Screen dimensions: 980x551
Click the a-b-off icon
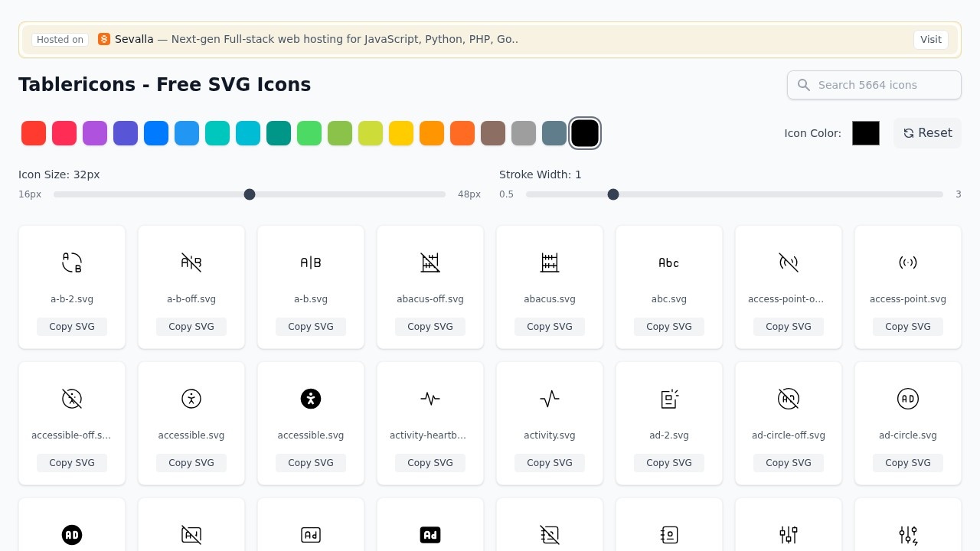click(x=191, y=262)
